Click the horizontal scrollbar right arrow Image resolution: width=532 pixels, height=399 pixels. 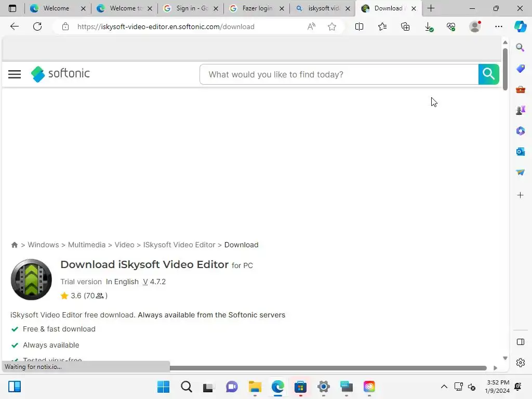pyautogui.click(x=495, y=368)
